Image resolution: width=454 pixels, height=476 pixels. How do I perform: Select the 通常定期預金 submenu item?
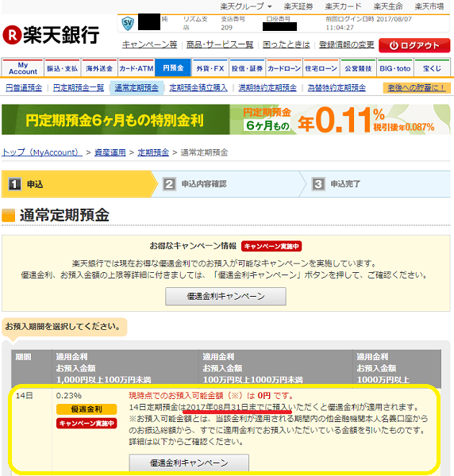tap(137, 88)
